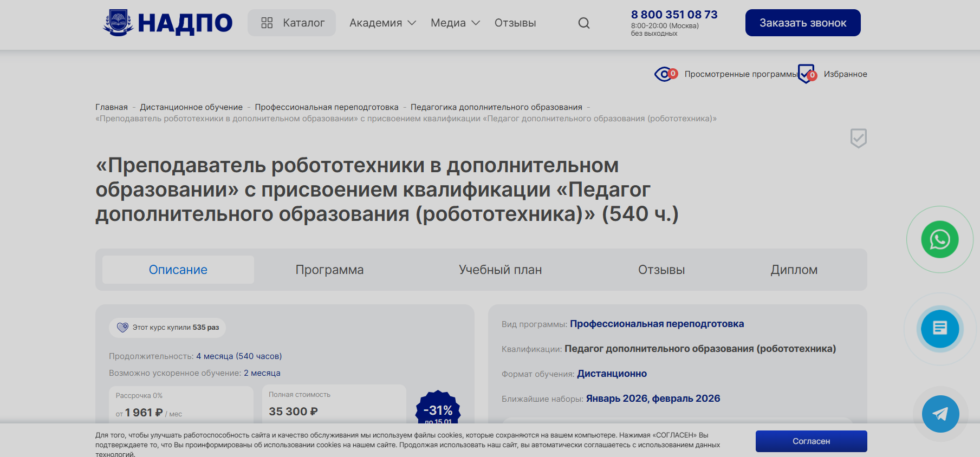980x457 pixels.
Task: Open the search magnifier icon
Action: pyautogui.click(x=583, y=23)
